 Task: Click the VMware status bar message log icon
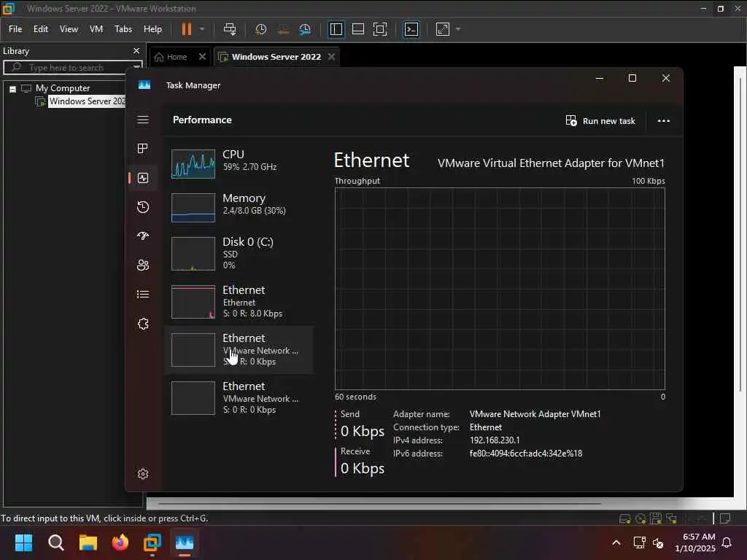(x=725, y=518)
